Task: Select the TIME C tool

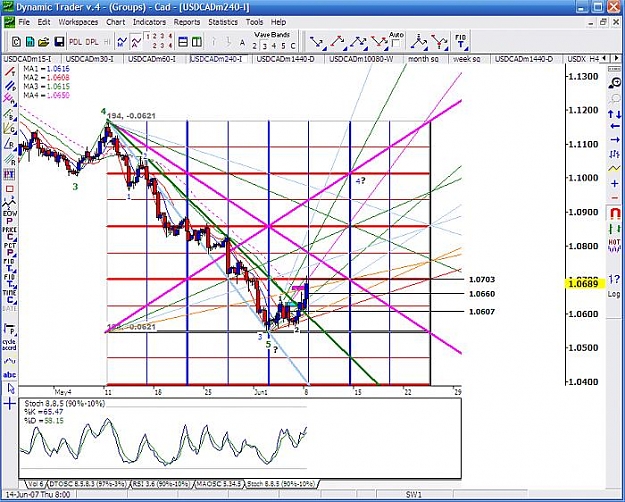Action: (x=10, y=297)
